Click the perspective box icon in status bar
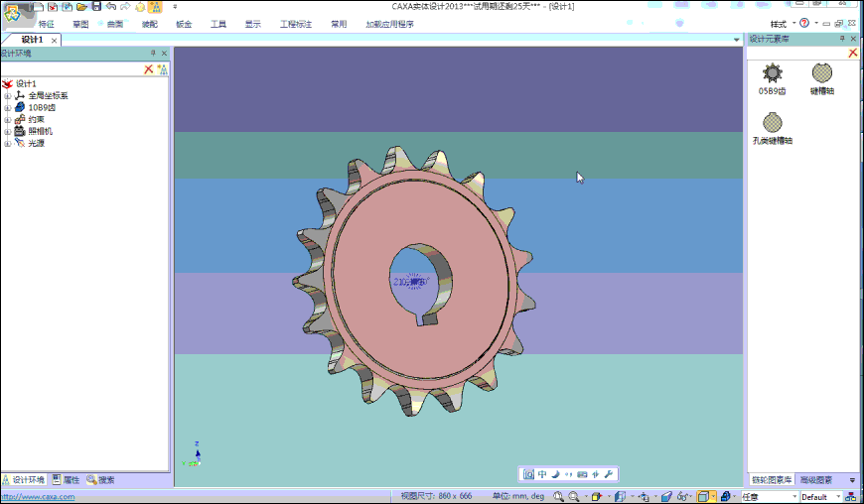The height and width of the screenshot is (504, 864). coord(620,496)
